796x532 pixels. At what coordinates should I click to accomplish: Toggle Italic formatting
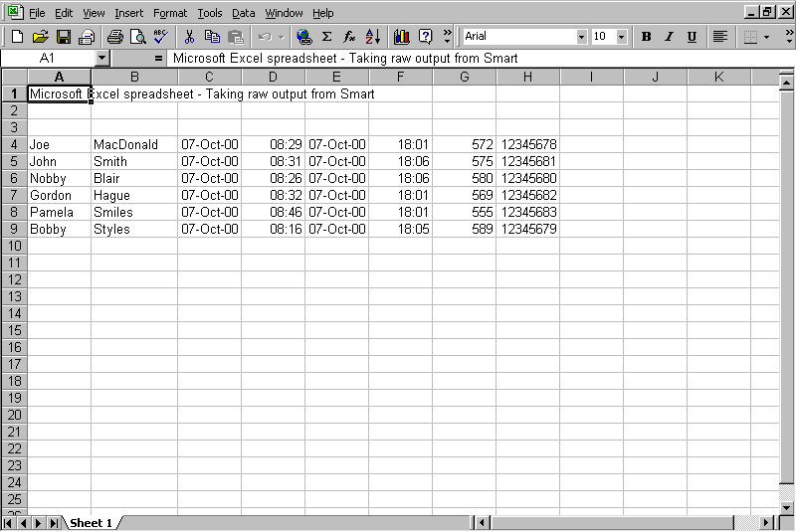[669, 37]
